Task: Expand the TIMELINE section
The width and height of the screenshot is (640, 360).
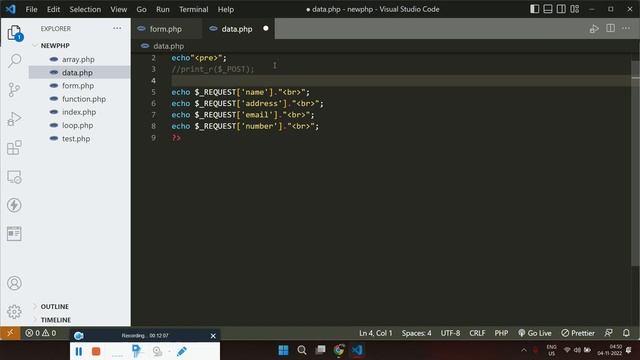Action: [x=56, y=320]
